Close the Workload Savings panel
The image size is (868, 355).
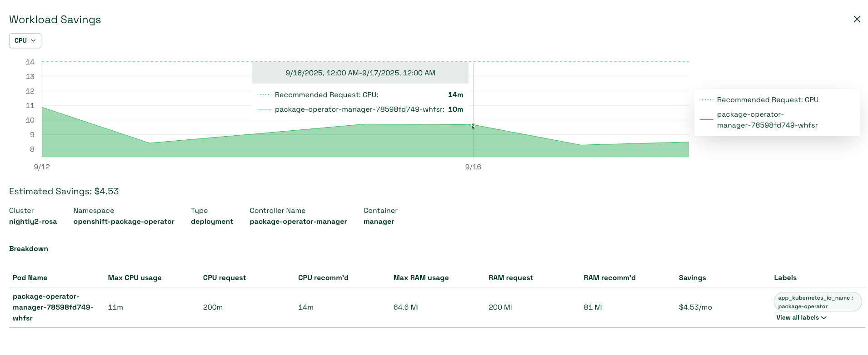[x=857, y=19]
